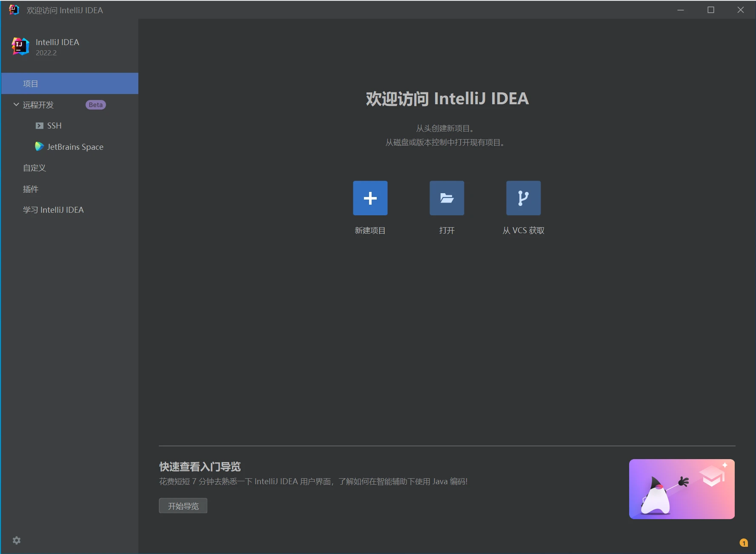756x554 pixels.
Task: Click the Open folder icon
Action: 447,198
